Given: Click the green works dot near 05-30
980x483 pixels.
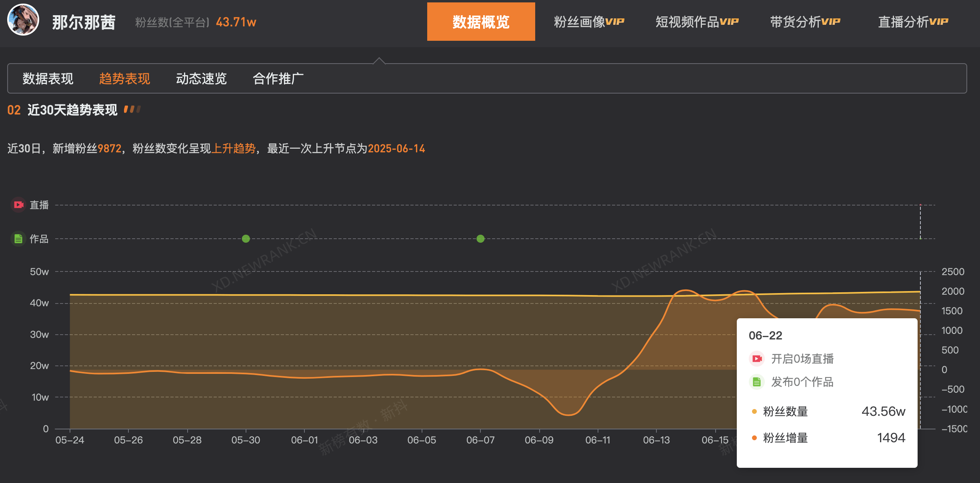Looking at the screenshot, I should pyautogui.click(x=246, y=239).
